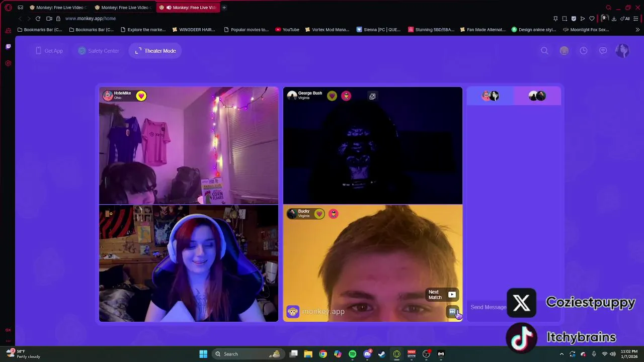This screenshot has width=644, height=362.
Task: Open the history clock icon in the Monkey header
Action: [x=584, y=51]
